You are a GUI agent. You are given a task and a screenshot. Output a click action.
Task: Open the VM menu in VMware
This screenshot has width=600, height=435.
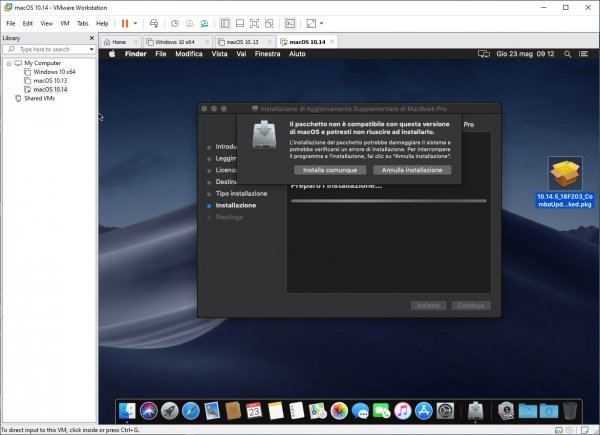pos(65,23)
